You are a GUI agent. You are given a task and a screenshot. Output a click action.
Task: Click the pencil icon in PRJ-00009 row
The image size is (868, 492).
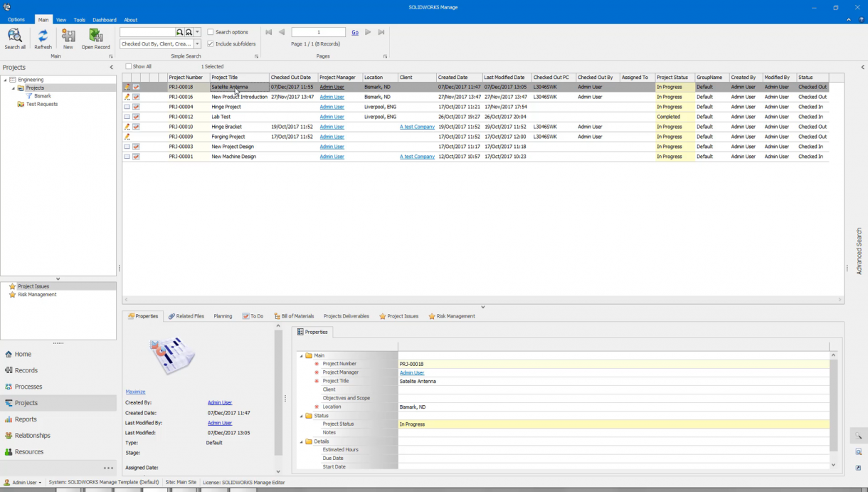click(x=127, y=137)
